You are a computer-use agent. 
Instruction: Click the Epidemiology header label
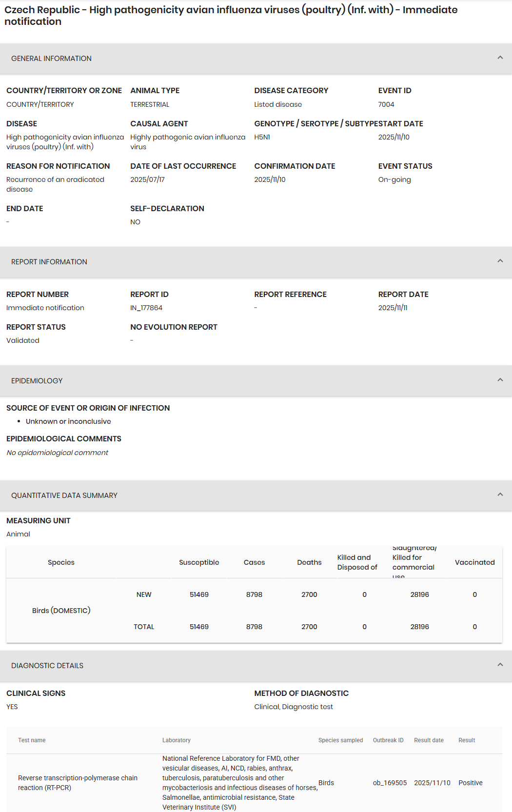[x=37, y=381]
